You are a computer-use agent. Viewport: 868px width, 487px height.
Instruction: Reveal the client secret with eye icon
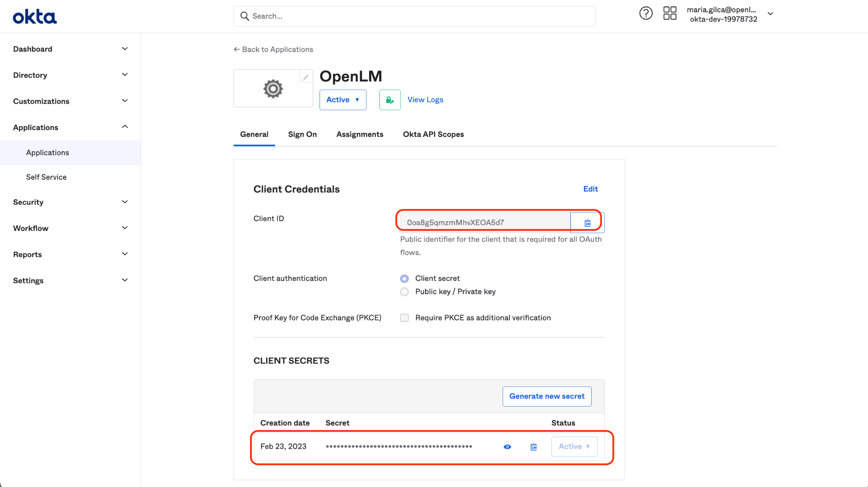click(x=507, y=447)
